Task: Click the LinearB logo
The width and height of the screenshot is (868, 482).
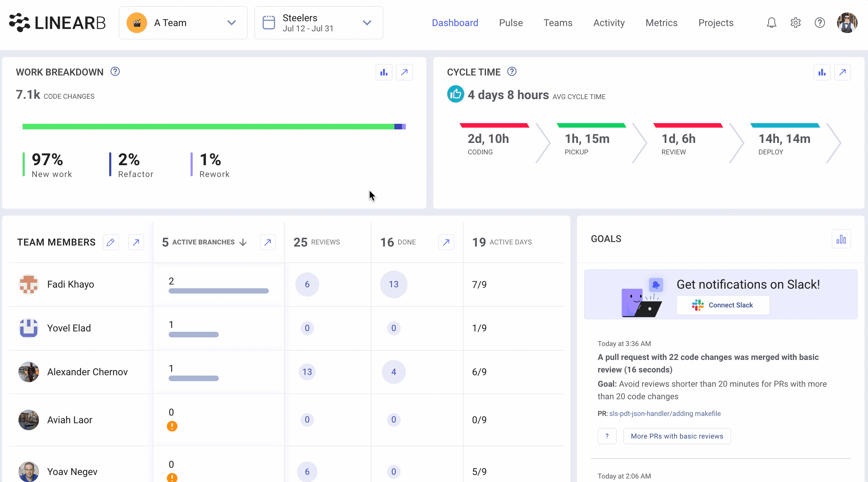Action: [x=57, y=23]
